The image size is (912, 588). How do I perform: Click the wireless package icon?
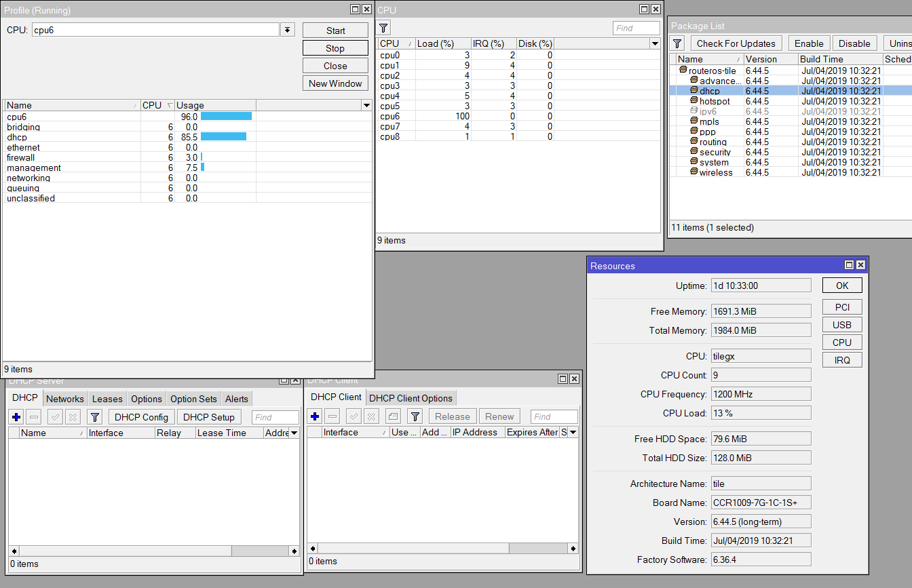tap(693, 172)
